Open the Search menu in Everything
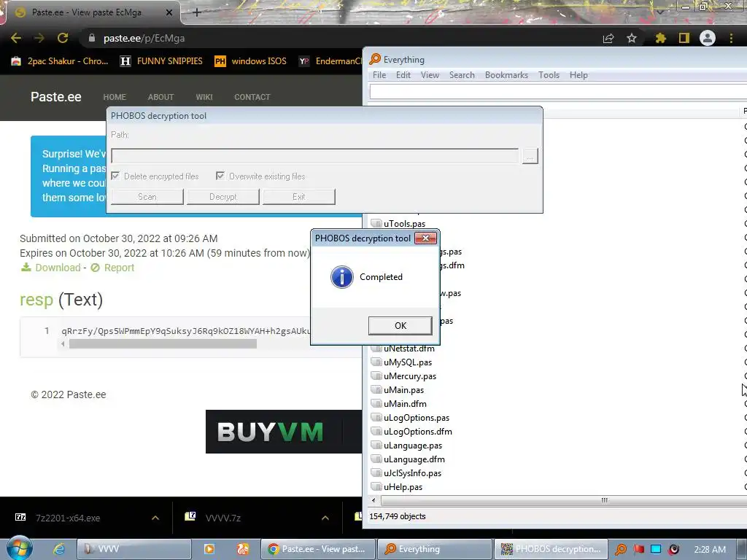Screen dimensions: 747x560 462,75
